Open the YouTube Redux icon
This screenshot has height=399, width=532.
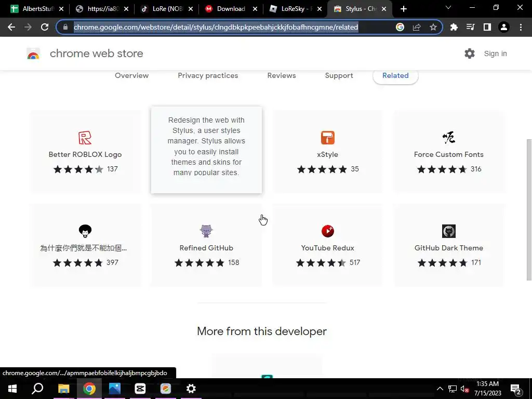click(x=328, y=231)
